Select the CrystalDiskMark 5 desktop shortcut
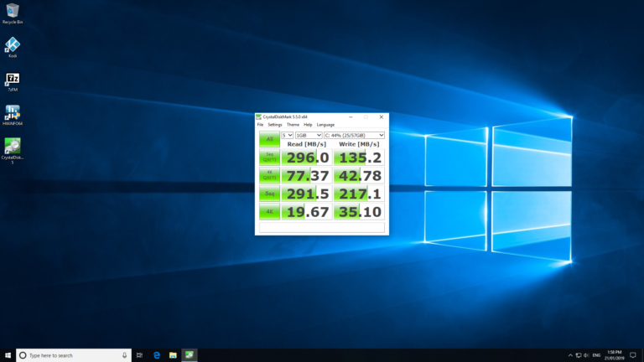This screenshot has width=644, height=362. (13, 151)
